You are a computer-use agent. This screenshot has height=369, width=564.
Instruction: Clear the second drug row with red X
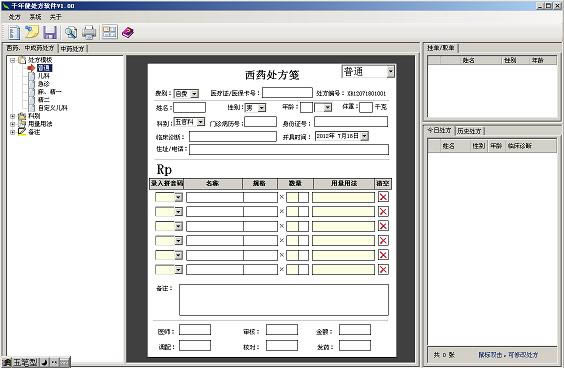[x=383, y=211]
